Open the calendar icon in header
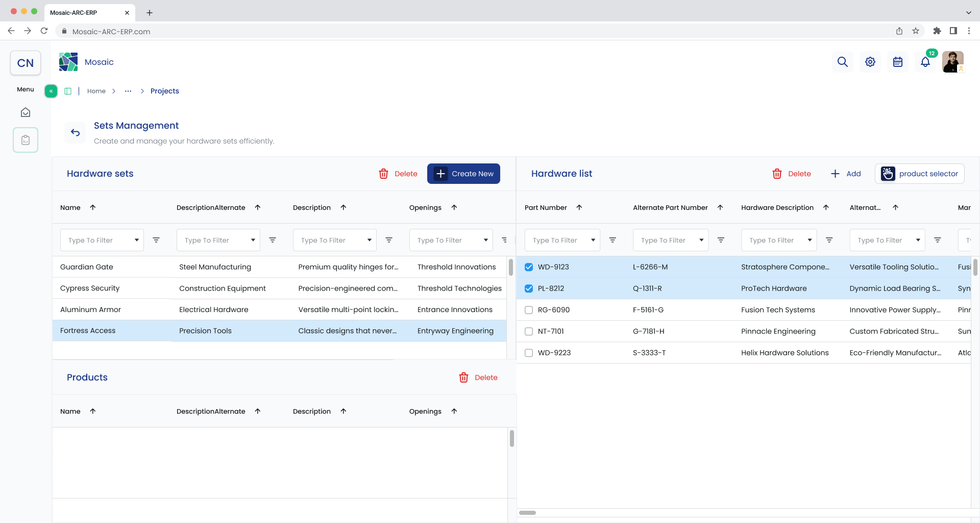Image resolution: width=980 pixels, height=523 pixels. tap(898, 62)
